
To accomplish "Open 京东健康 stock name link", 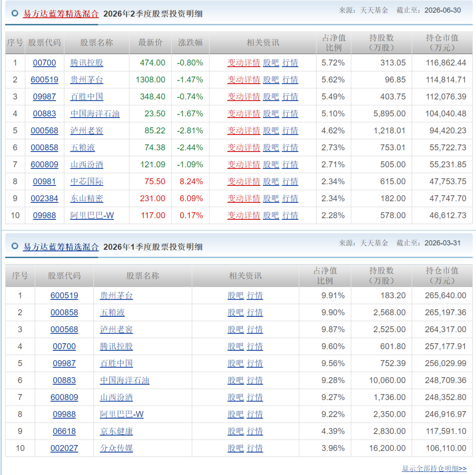I will pyautogui.click(x=116, y=431).
